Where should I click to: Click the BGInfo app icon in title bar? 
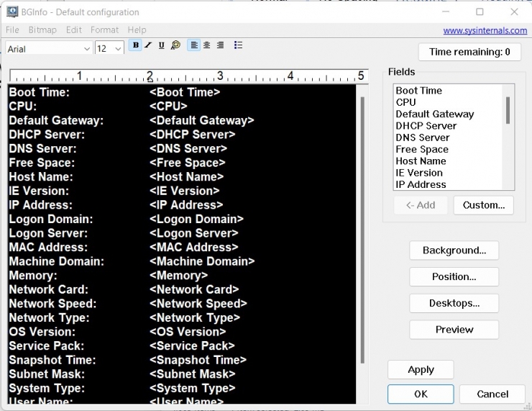click(12, 12)
